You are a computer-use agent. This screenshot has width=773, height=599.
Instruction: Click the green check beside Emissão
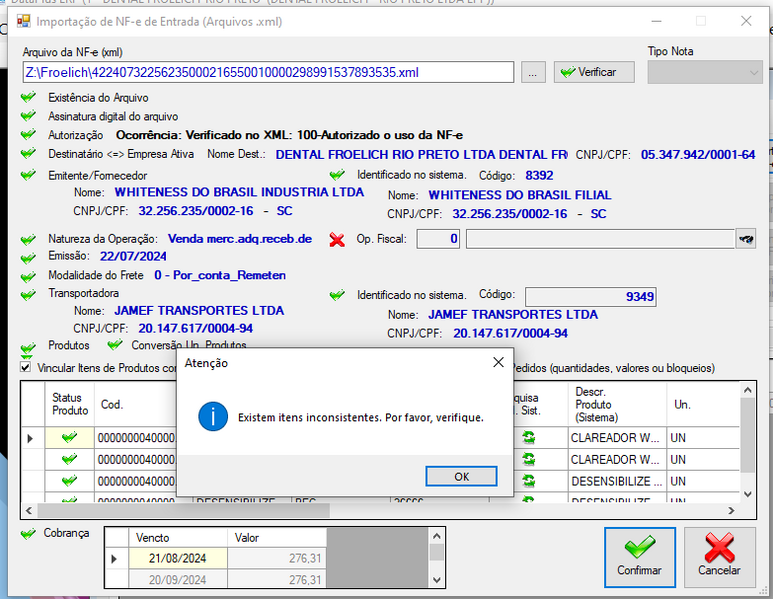click(x=29, y=258)
